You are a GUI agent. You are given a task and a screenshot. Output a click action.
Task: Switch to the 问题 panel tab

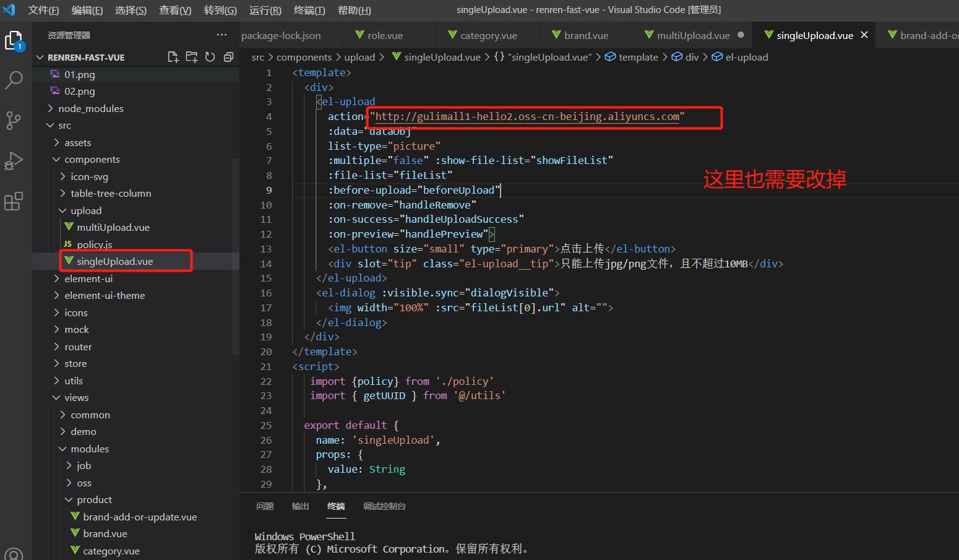265,506
